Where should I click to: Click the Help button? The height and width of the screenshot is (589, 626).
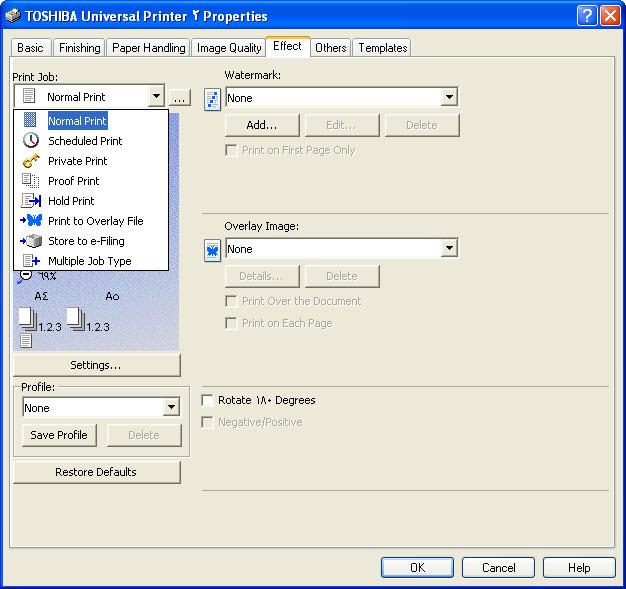(x=579, y=567)
